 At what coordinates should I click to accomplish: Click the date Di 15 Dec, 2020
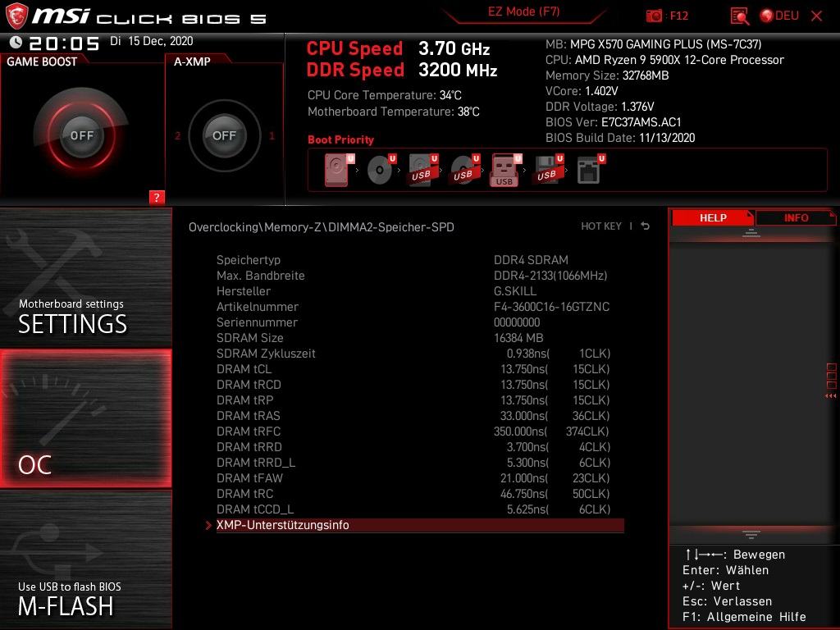[x=152, y=41]
